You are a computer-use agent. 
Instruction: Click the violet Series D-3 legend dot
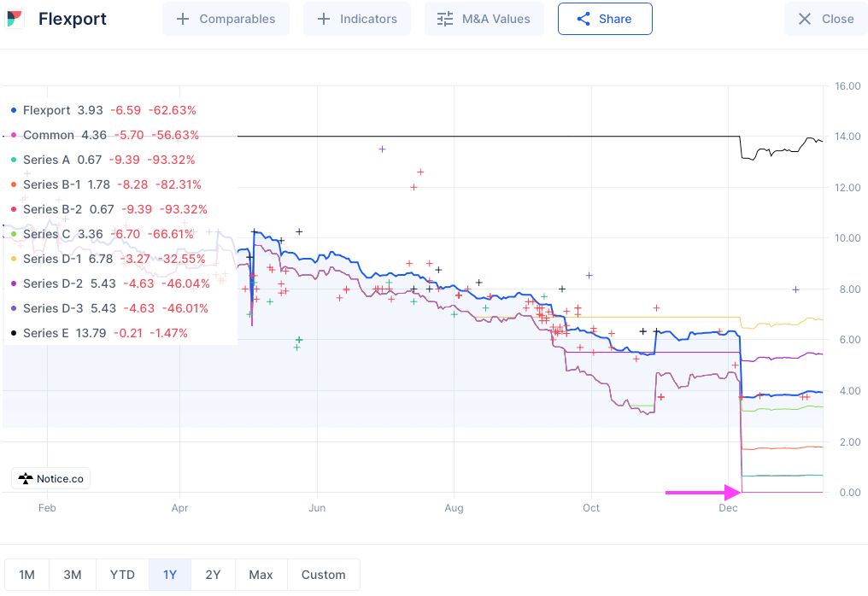(x=14, y=308)
